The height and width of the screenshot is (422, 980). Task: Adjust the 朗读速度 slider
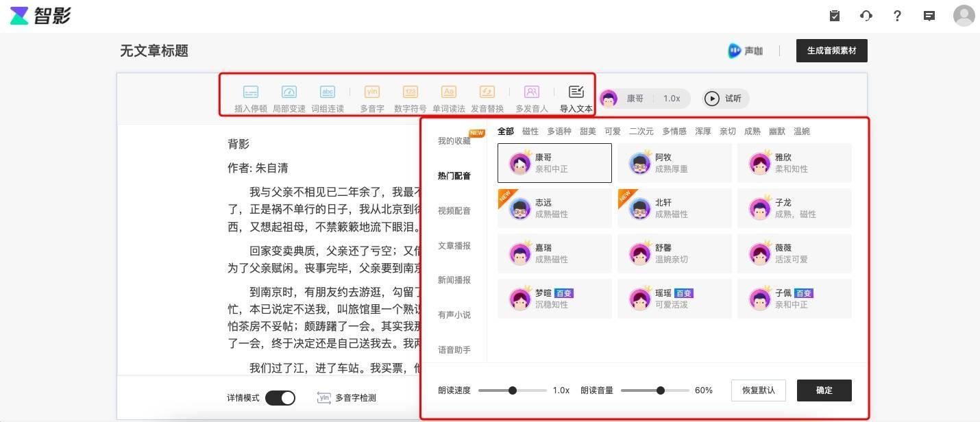click(x=513, y=390)
